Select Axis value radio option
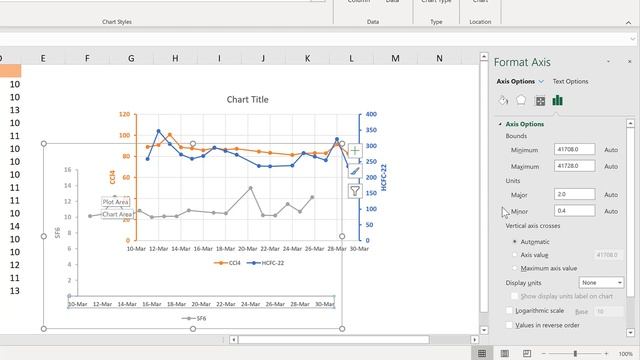The height and width of the screenshot is (360, 640). pyautogui.click(x=514, y=255)
